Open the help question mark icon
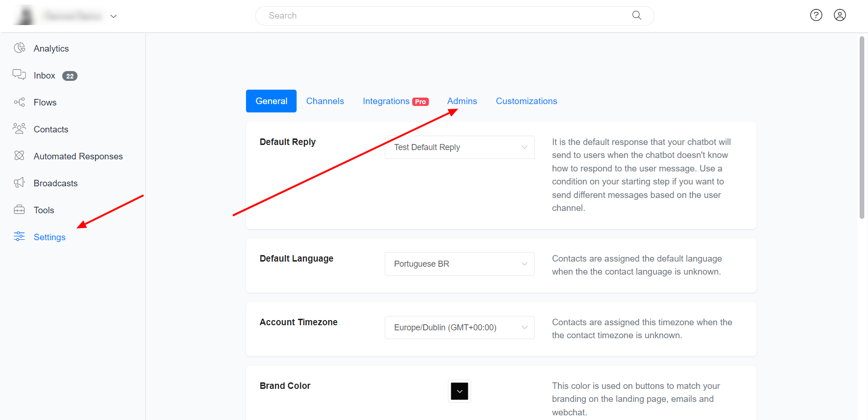Image resolution: width=868 pixels, height=420 pixels. (x=816, y=15)
